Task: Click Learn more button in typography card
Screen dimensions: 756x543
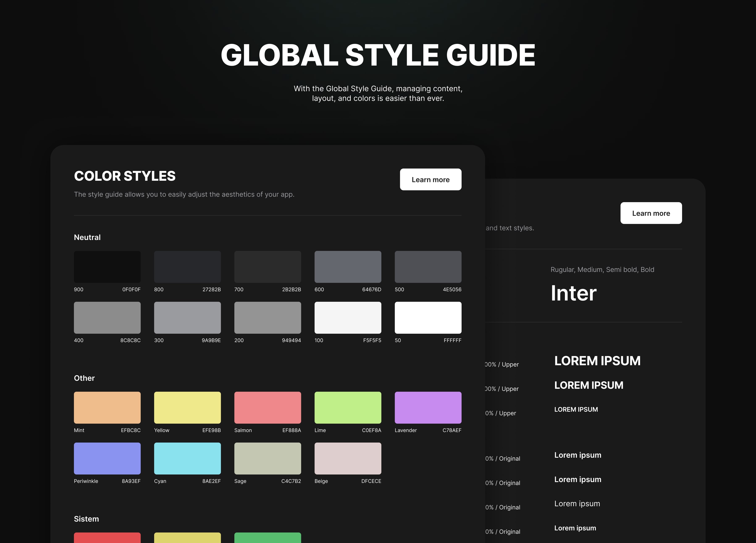Action: [x=651, y=213]
